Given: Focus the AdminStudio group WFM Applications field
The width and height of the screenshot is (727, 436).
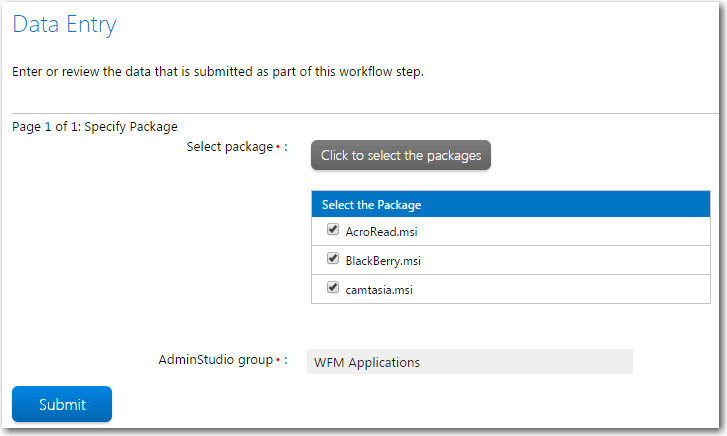Looking at the screenshot, I should point(470,362).
